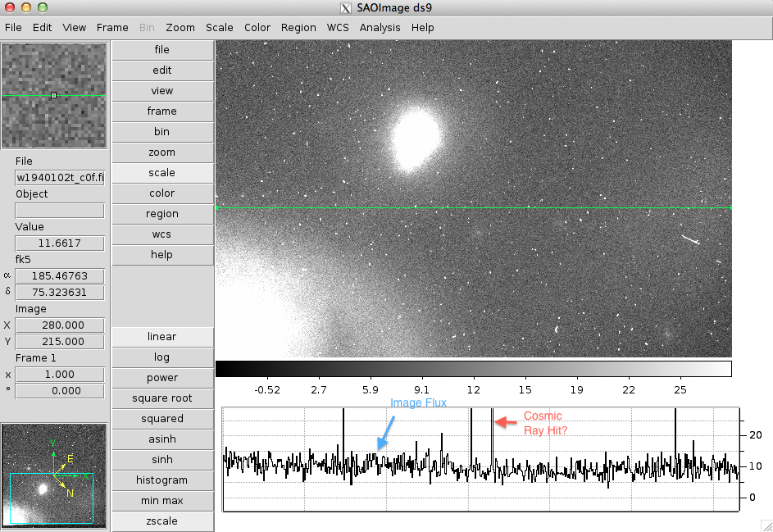Click the Object name field

point(60,211)
